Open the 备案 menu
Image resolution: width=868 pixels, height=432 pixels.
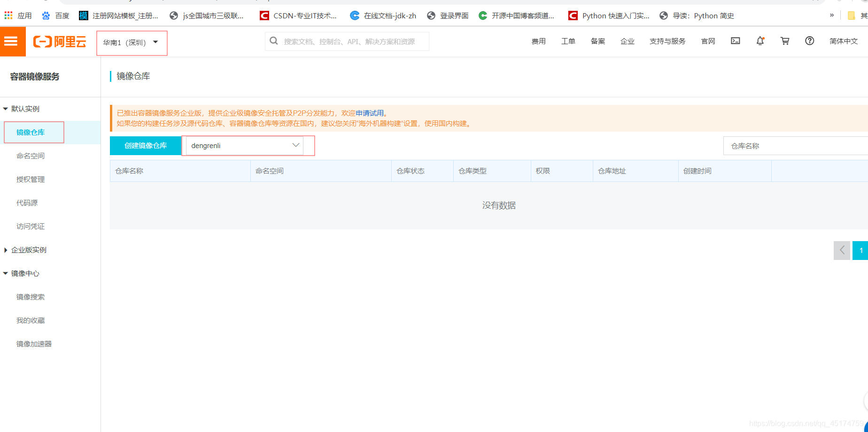click(x=598, y=41)
